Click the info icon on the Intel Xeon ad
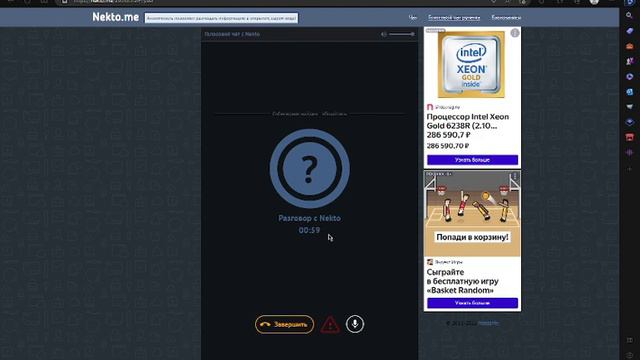Viewport: 640px width, 360px height. 515,33
